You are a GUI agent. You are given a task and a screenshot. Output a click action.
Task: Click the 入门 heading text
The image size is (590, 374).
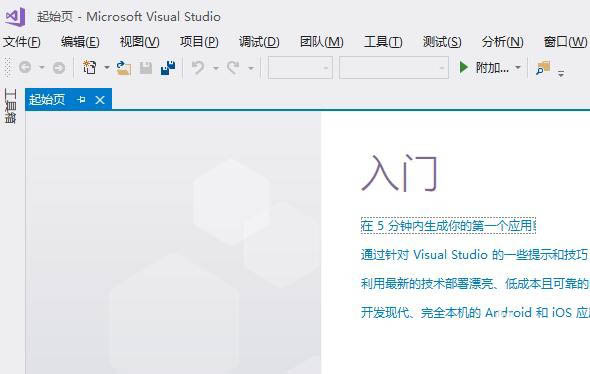click(x=400, y=174)
